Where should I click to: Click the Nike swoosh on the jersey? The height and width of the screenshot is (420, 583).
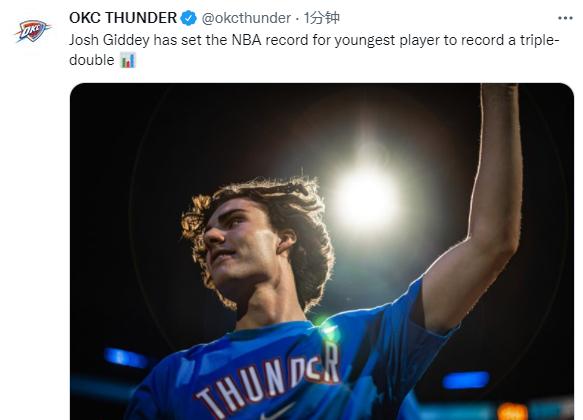[277, 413]
